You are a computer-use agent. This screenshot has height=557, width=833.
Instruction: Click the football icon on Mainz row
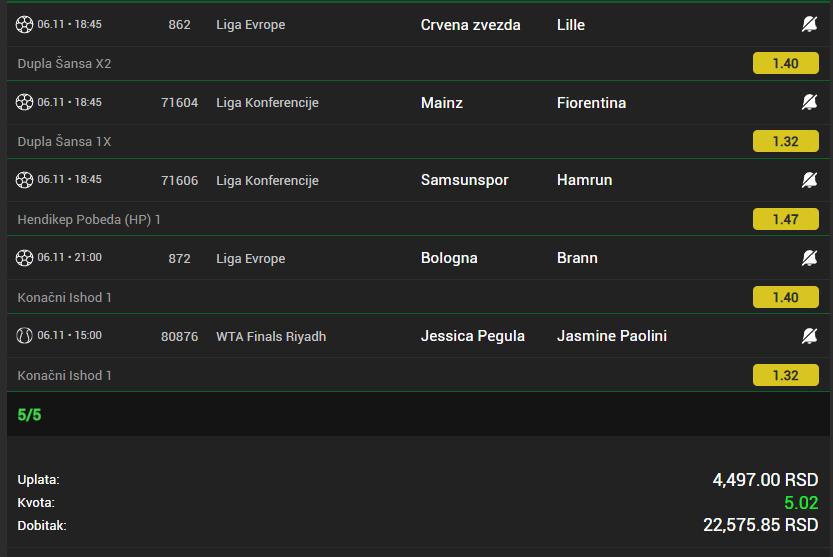[25, 102]
